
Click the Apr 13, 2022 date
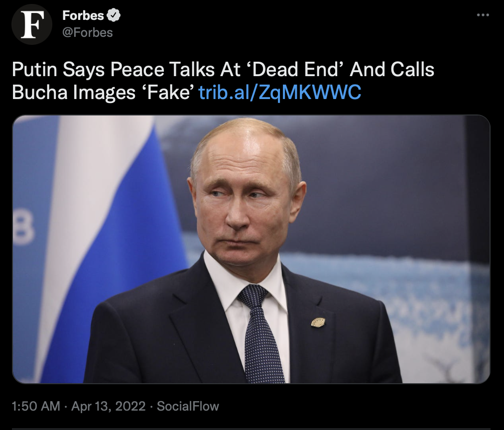pyautogui.click(x=109, y=406)
